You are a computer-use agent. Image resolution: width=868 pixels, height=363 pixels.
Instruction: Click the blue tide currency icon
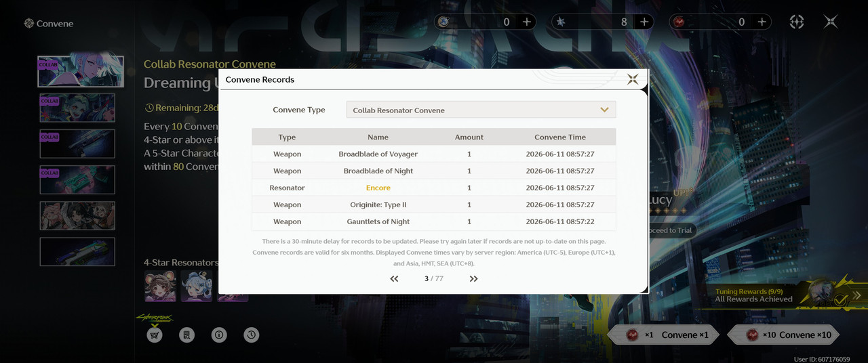[561, 22]
